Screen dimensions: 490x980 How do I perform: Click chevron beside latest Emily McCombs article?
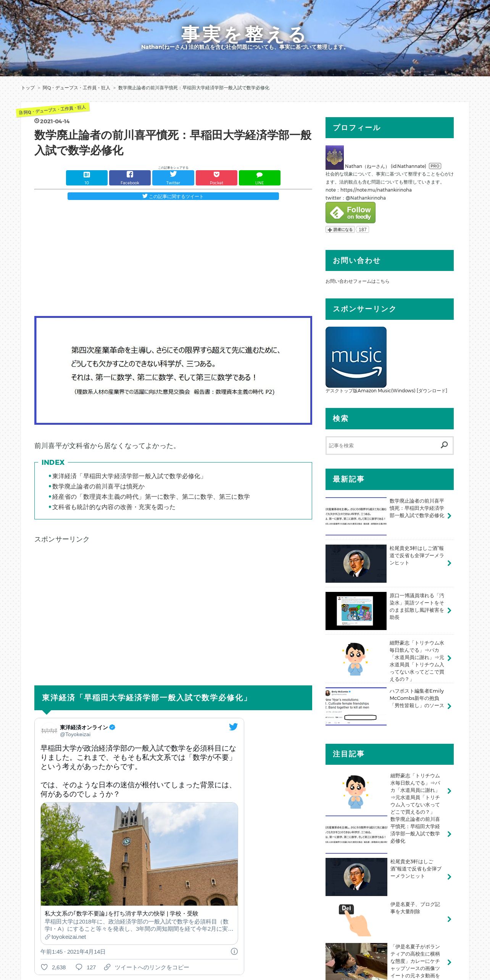(x=449, y=706)
